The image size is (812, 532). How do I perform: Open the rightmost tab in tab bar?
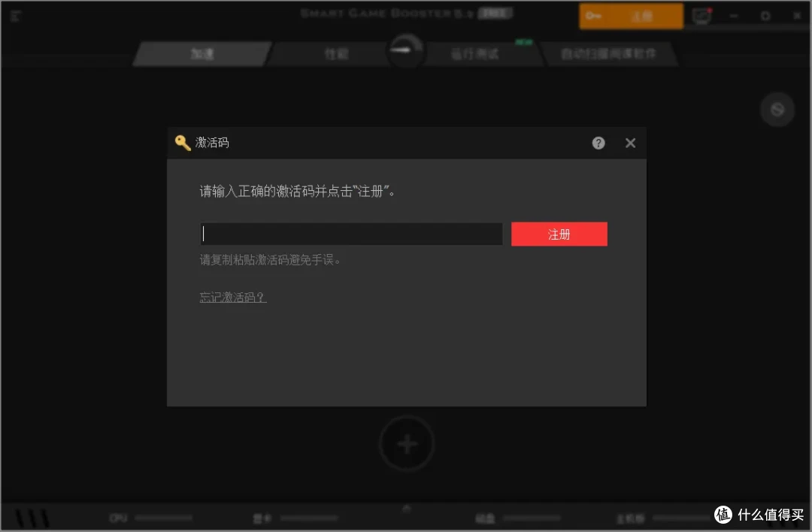tap(608, 54)
